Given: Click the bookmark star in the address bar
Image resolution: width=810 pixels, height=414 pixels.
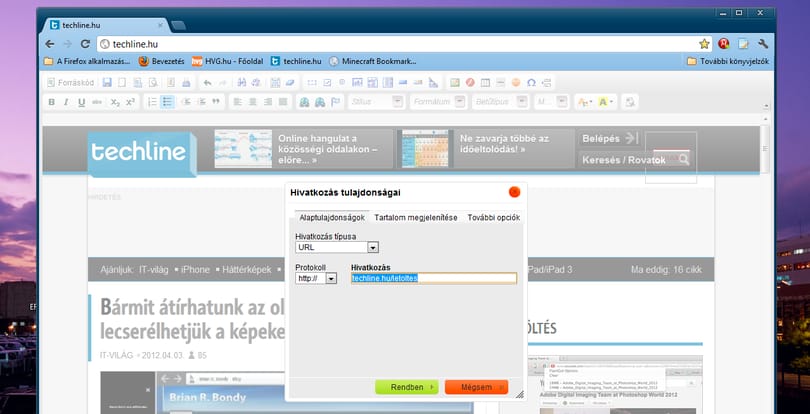Looking at the screenshot, I should [x=704, y=44].
